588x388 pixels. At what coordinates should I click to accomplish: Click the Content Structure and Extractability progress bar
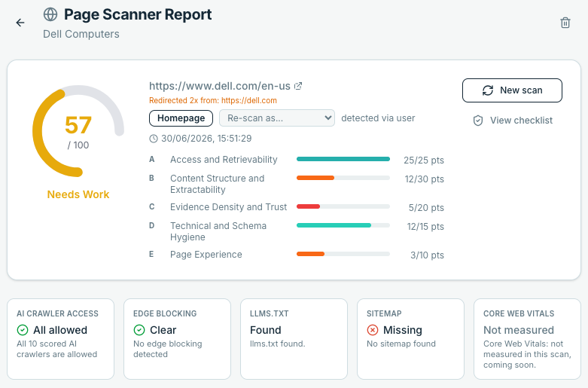click(x=343, y=178)
